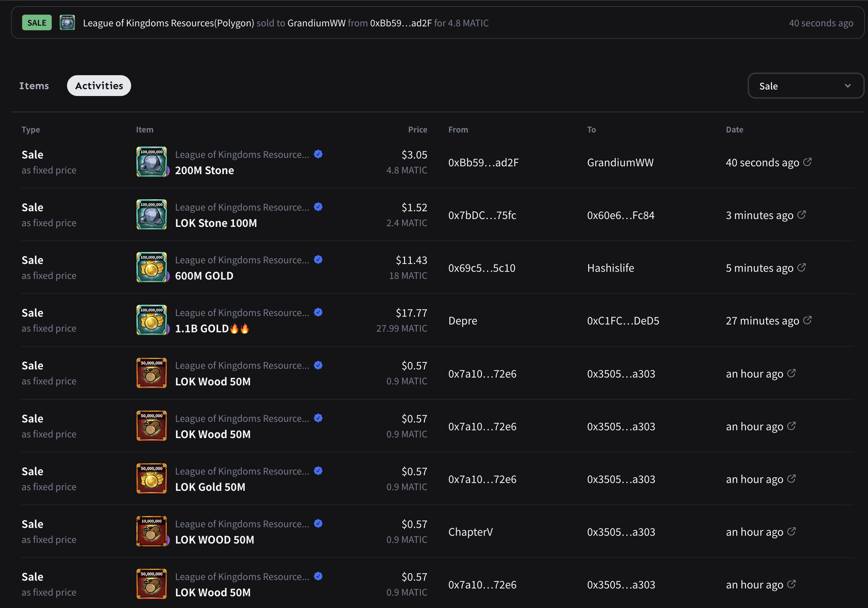Open the 600M GOLD item thumbnail
This screenshot has height=608, width=868.
152,267
